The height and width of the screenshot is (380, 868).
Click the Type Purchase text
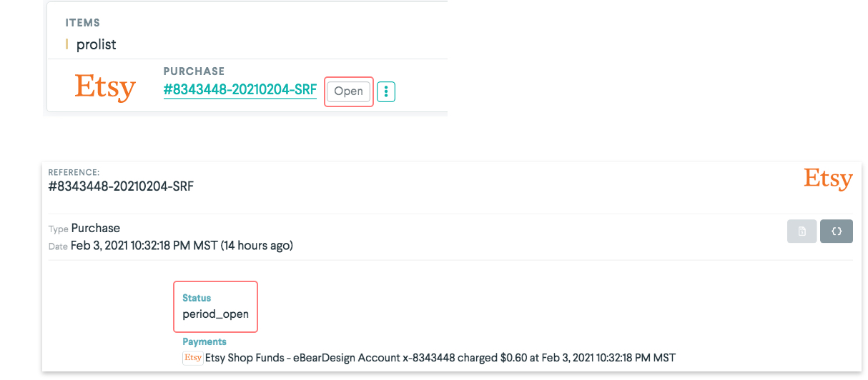[x=84, y=229]
